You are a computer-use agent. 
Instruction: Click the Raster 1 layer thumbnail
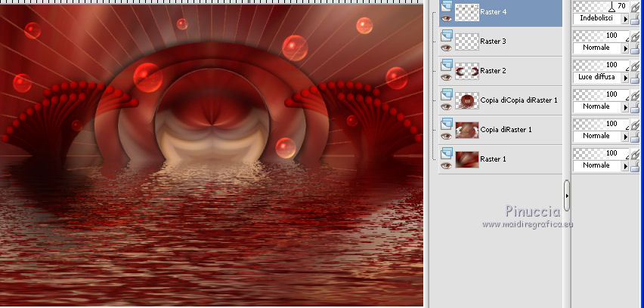pyautogui.click(x=467, y=160)
